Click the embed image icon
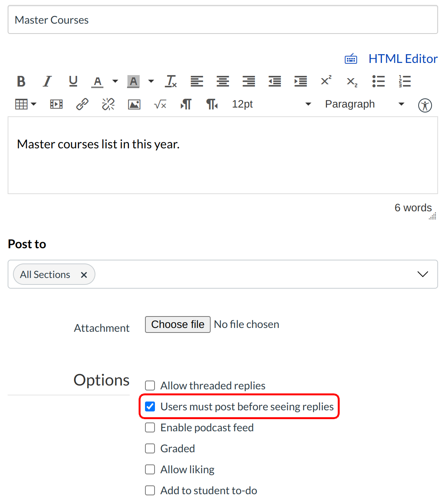This screenshot has width=448, height=498. (x=134, y=104)
